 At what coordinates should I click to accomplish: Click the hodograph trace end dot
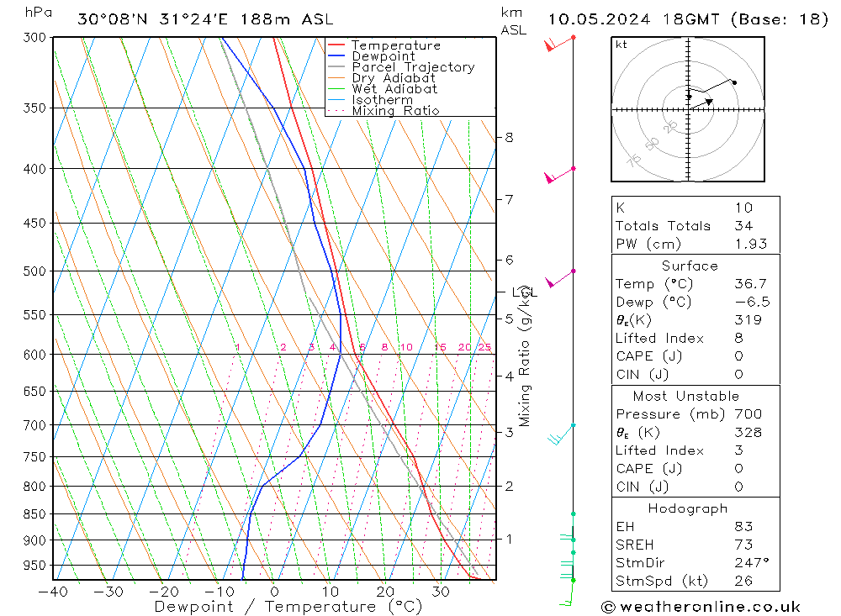(734, 82)
